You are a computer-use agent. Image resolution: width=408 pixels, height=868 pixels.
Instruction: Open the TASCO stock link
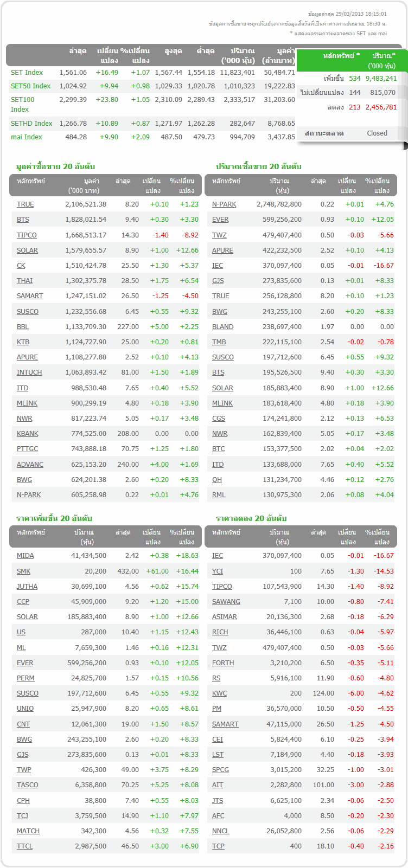(x=27, y=785)
